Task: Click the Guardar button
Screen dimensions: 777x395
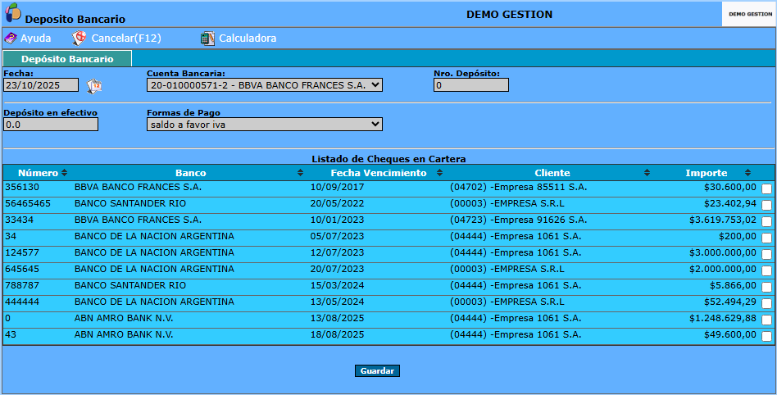Action: click(377, 371)
